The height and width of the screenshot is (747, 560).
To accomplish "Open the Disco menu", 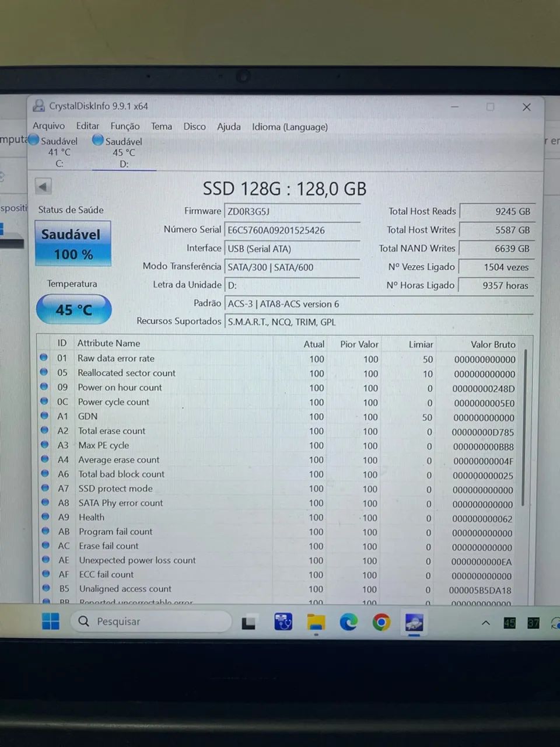I will point(194,126).
